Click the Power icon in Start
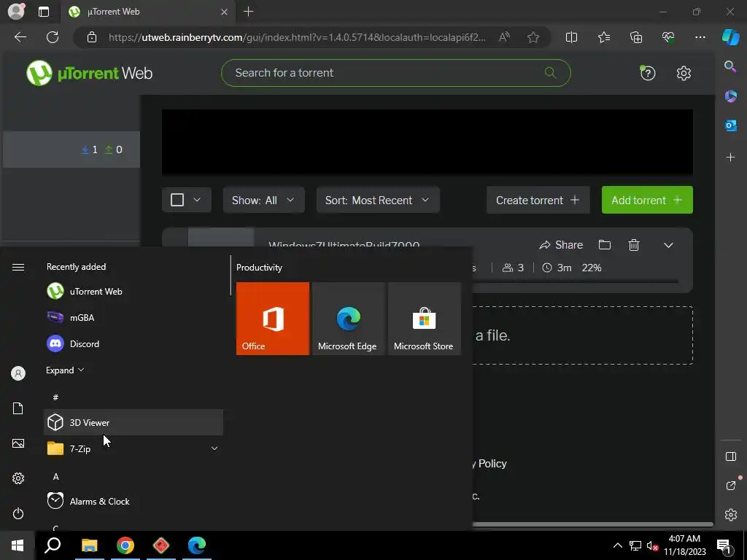This screenshot has height=560, width=747. pyautogui.click(x=18, y=513)
